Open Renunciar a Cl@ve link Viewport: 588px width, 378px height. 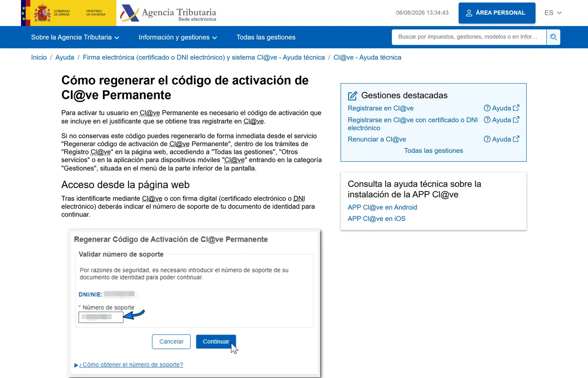[377, 139]
